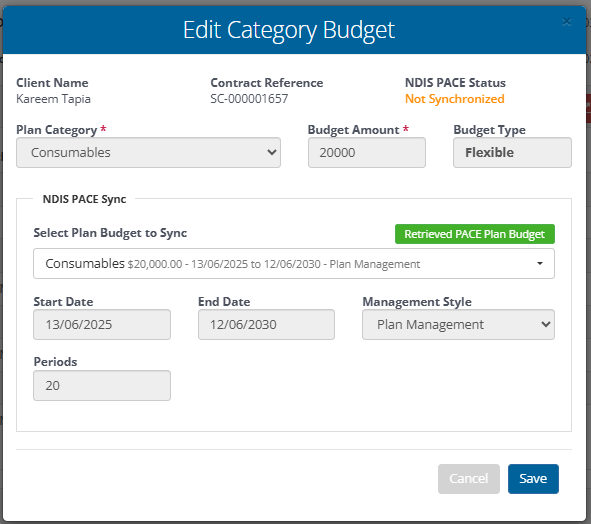Select the contract reference SC-000001657
The width and height of the screenshot is (591, 524).
pyautogui.click(x=249, y=99)
